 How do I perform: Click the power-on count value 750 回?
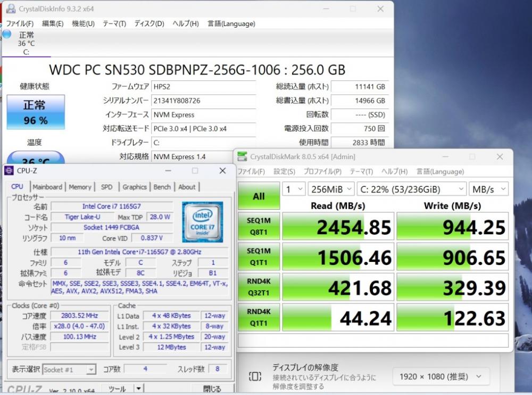click(x=360, y=129)
